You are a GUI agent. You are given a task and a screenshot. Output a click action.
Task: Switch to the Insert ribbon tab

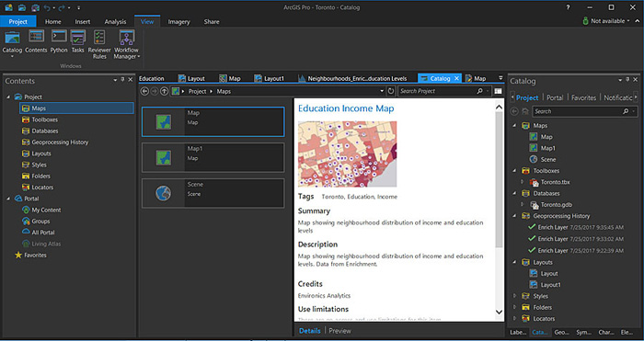[x=83, y=22]
